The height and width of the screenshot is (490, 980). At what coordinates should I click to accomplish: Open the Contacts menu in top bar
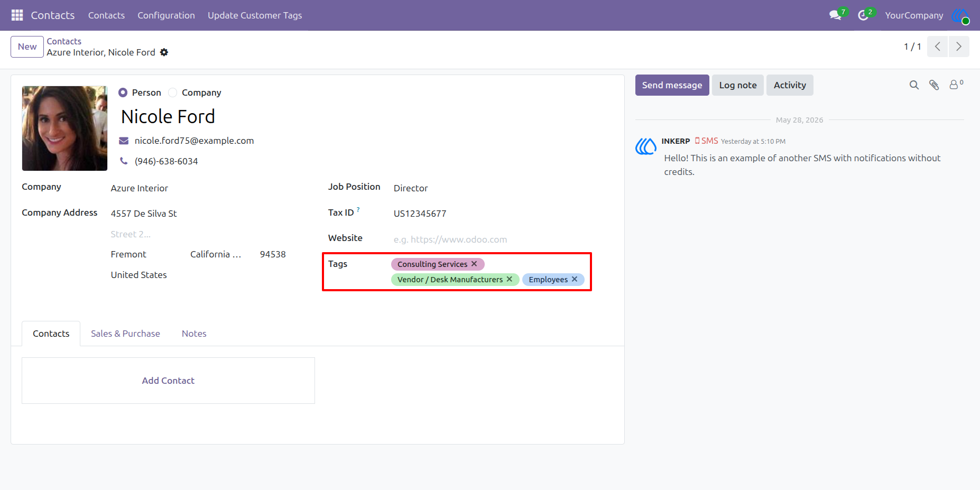click(x=106, y=15)
